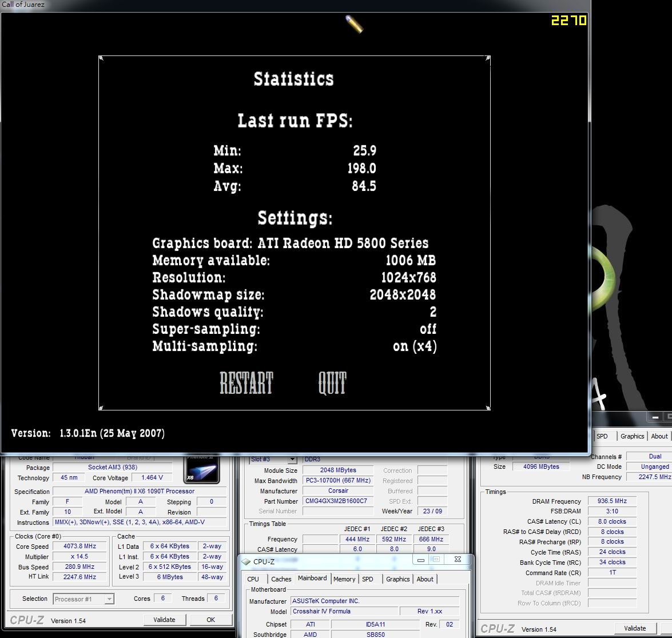The width and height of the screenshot is (672, 638).
Task: Switch to the Memory tab in the Mainboard window
Action: click(344, 579)
